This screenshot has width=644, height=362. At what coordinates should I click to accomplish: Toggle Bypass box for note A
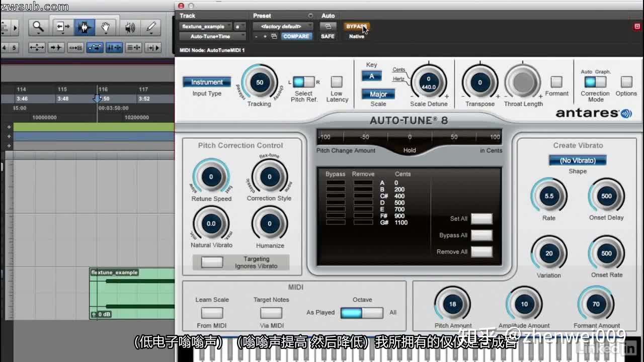coord(336,183)
